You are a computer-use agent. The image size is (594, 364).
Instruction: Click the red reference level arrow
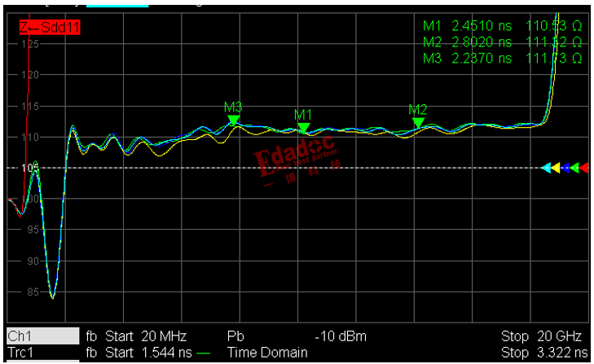pos(584,168)
